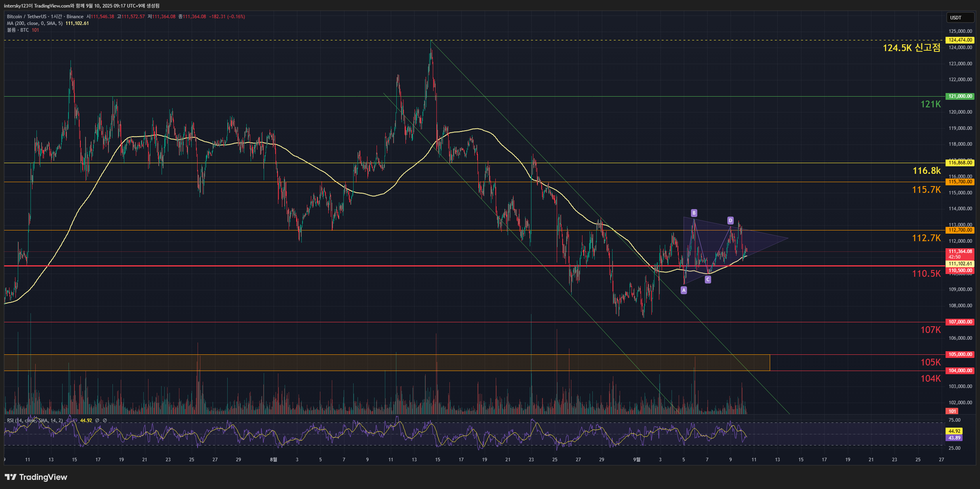The height and width of the screenshot is (489, 980).
Task: Click the yellow 44.92 RSI axis tag
Action: pos(954,431)
